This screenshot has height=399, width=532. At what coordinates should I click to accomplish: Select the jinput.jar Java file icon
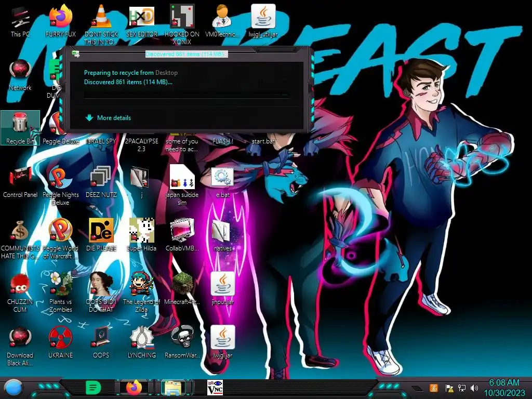click(222, 289)
